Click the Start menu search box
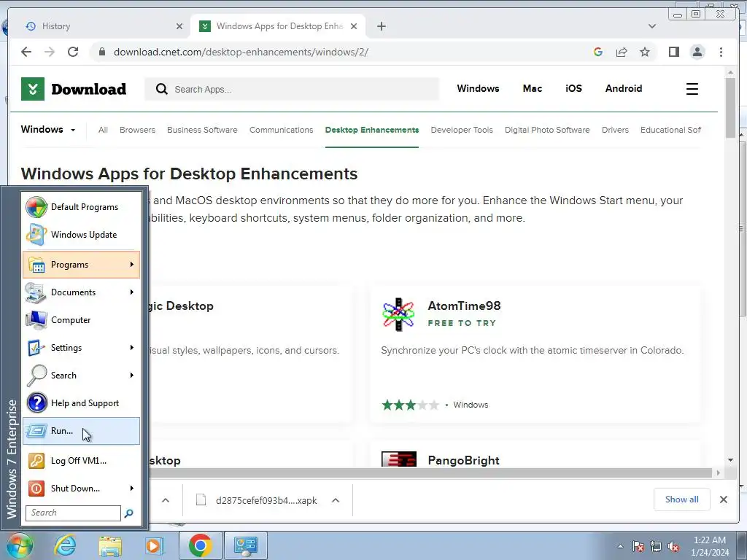 [x=74, y=513]
